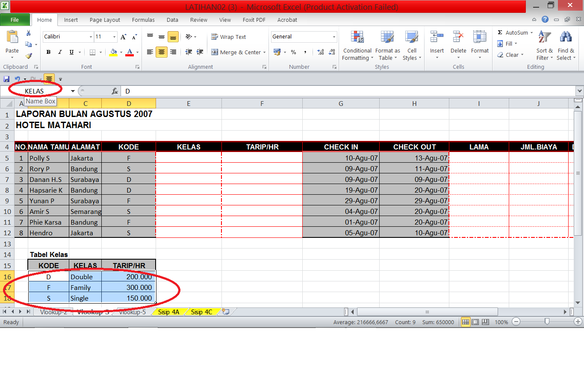This screenshot has height=392, width=584.
Task: Click the Cut scissors icon
Action: click(29, 33)
